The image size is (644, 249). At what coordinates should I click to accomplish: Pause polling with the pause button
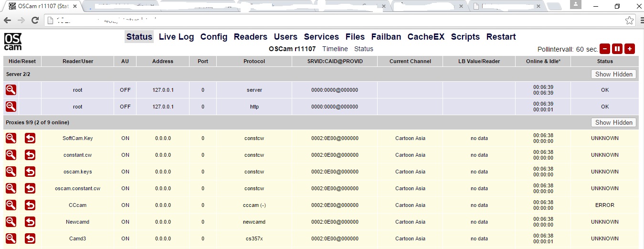point(617,49)
